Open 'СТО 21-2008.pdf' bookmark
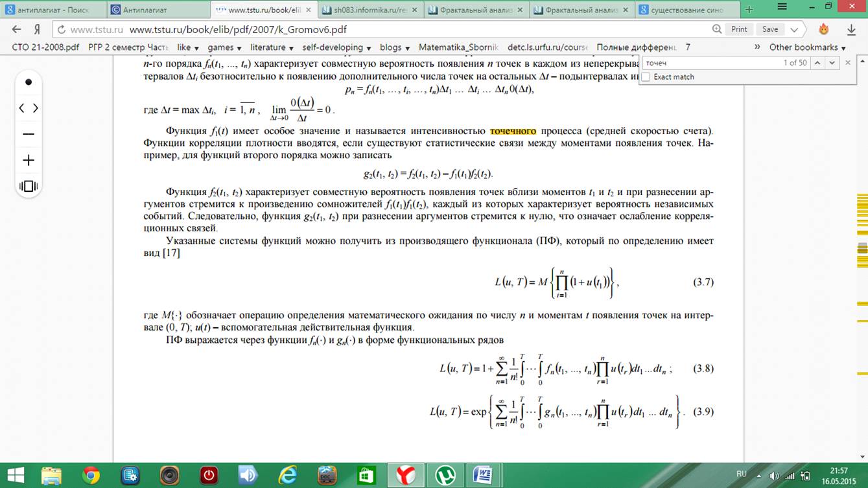Screen dimensions: 868x488 45,47
